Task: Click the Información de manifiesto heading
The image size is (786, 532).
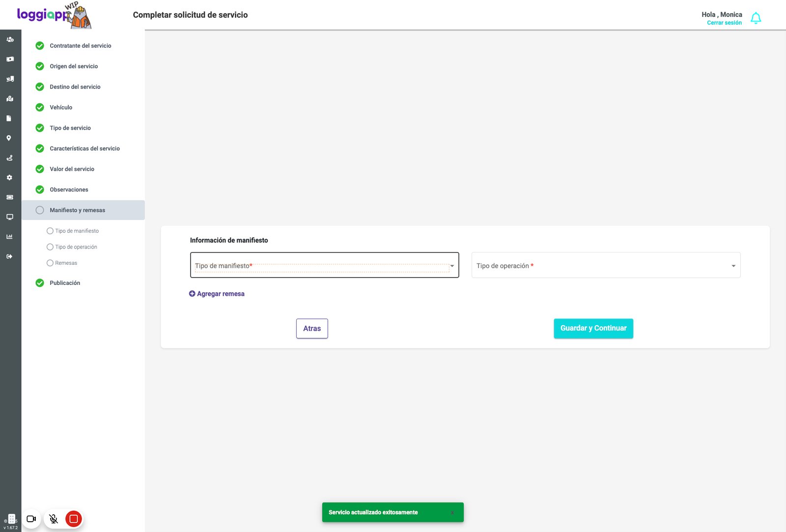Action: click(x=229, y=240)
